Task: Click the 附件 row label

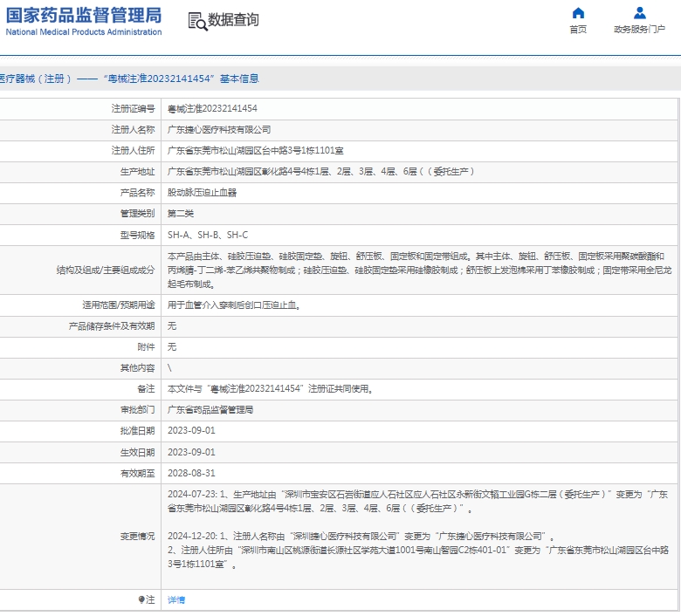Action: tap(146, 347)
